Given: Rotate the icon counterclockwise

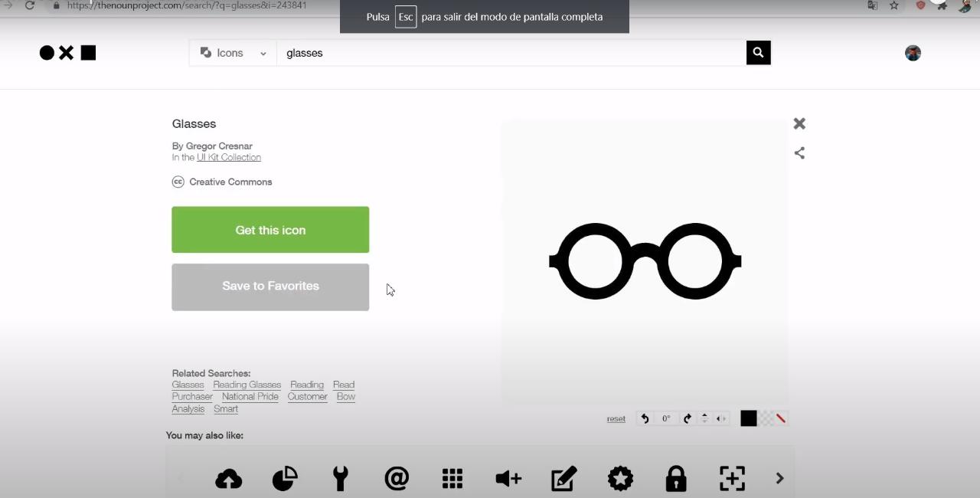Looking at the screenshot, I should [645, 418].
